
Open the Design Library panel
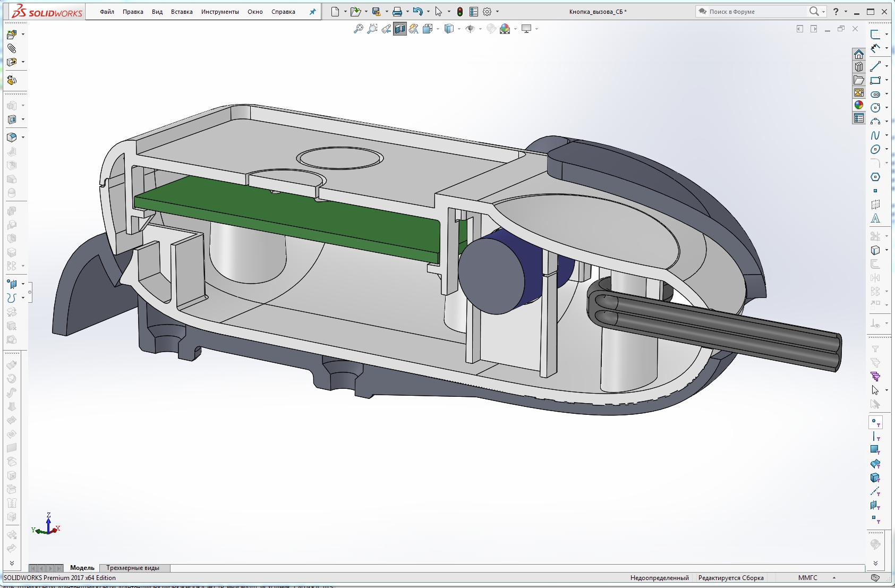pos(859,66)
